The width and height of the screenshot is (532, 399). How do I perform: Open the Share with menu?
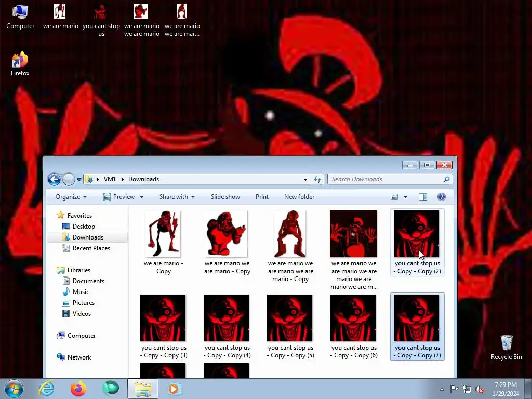pyautogui.click(x=177, y=197)
